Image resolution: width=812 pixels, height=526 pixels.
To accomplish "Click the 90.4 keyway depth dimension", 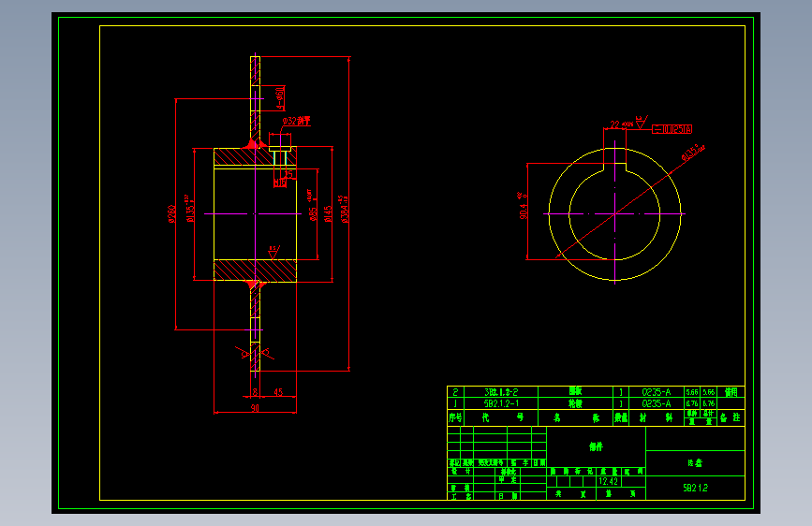I will (x=523, y=207).
